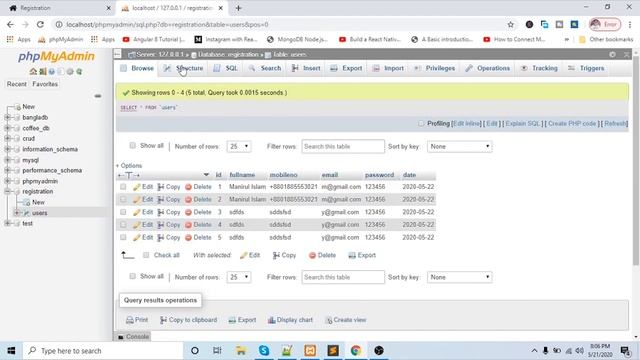This screenshot has width=640, height=360.
Task: Click Delete icon for row id 5
Action: tap(188, 238)
